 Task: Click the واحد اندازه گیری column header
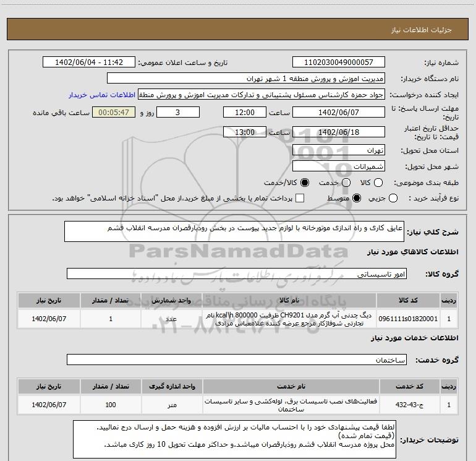[172, 386]
